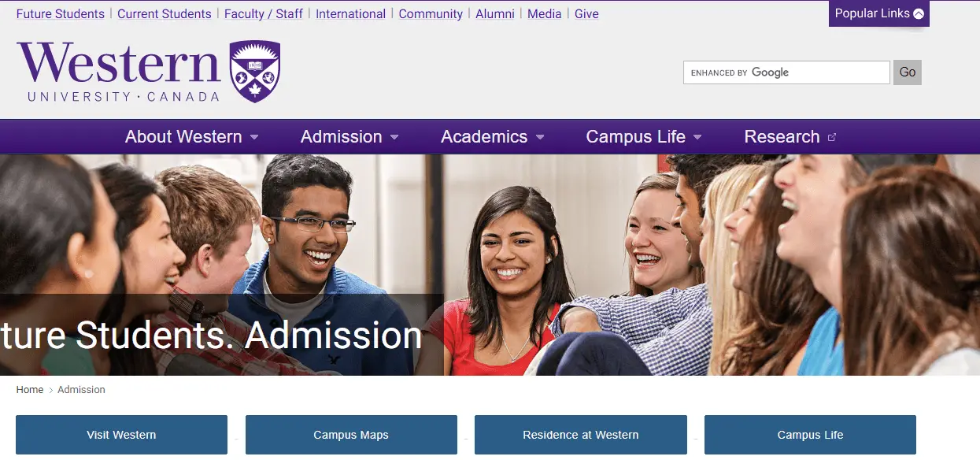Viewport: 980px width, 460px height.
Task: Click the Popular Links chevron icon
Action: point(919,13)
